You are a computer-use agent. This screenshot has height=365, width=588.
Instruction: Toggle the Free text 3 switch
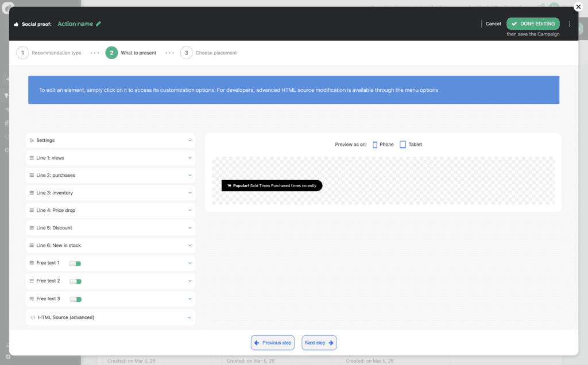tap(76, 299)
